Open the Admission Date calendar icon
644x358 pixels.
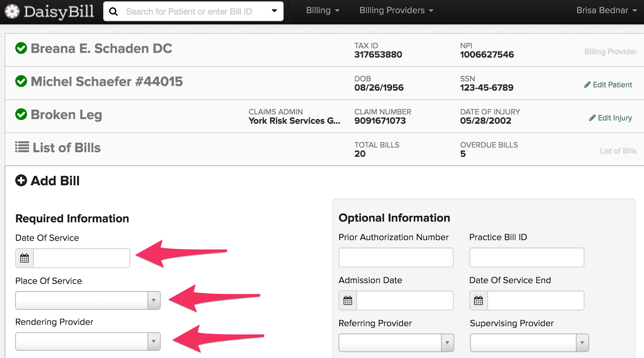[x=348, y=300]
